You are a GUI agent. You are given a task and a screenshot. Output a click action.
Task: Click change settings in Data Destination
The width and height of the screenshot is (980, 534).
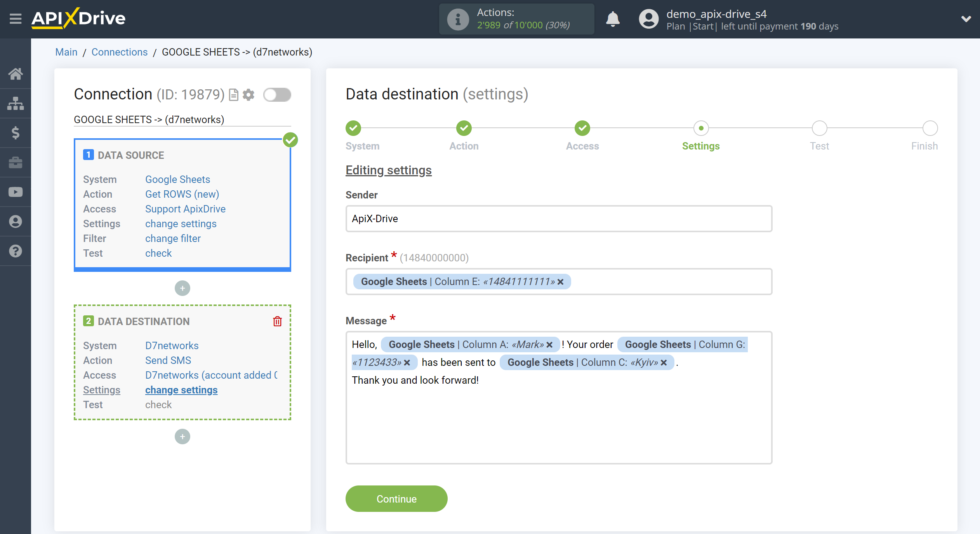(x=181, y=390)
